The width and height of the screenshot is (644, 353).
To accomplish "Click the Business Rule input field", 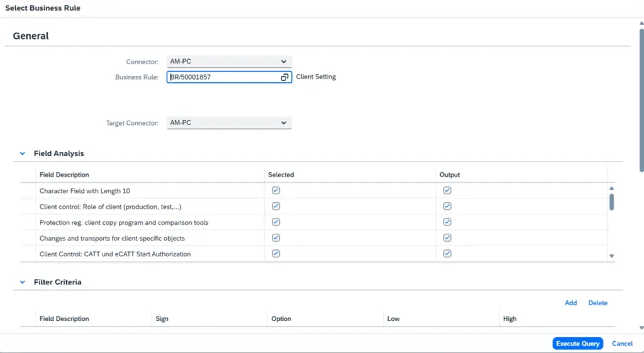I will point(223,77).
